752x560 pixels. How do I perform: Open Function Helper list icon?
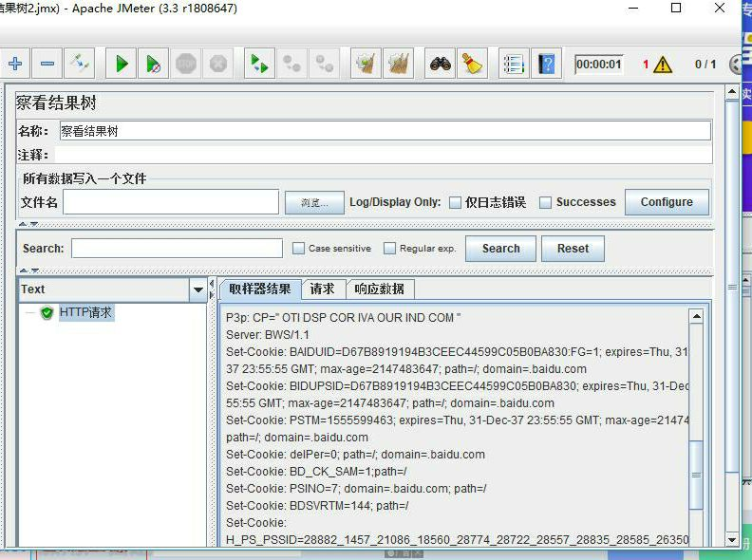[514, 64]
